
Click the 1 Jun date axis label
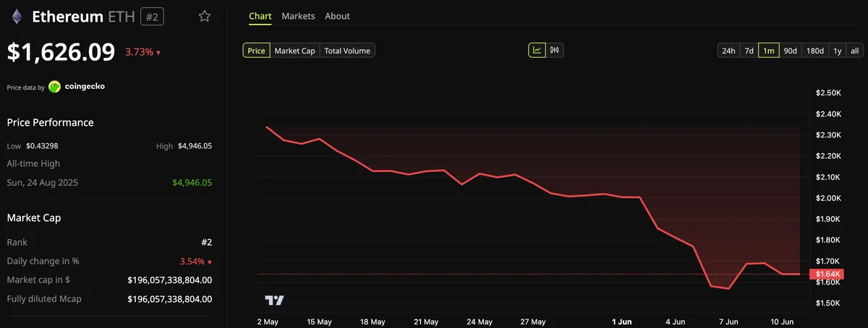pos(622,321)
